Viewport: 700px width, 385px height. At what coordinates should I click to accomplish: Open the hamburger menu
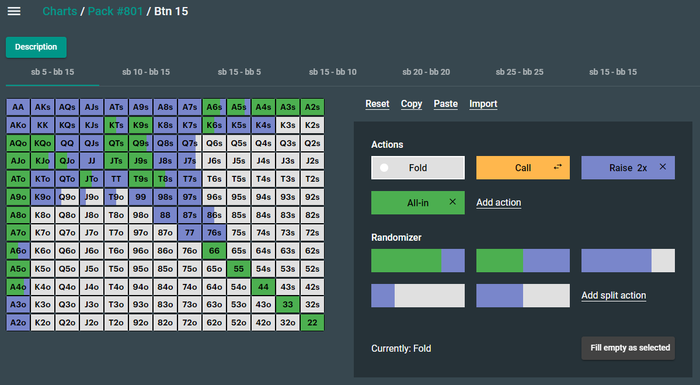pyautogui.click(x=14, y=11)
